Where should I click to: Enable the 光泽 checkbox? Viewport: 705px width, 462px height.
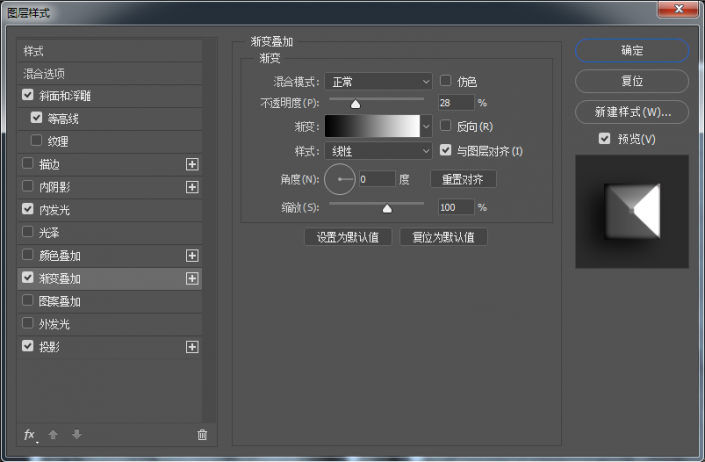pyautogui.click(x=28, y=232)
